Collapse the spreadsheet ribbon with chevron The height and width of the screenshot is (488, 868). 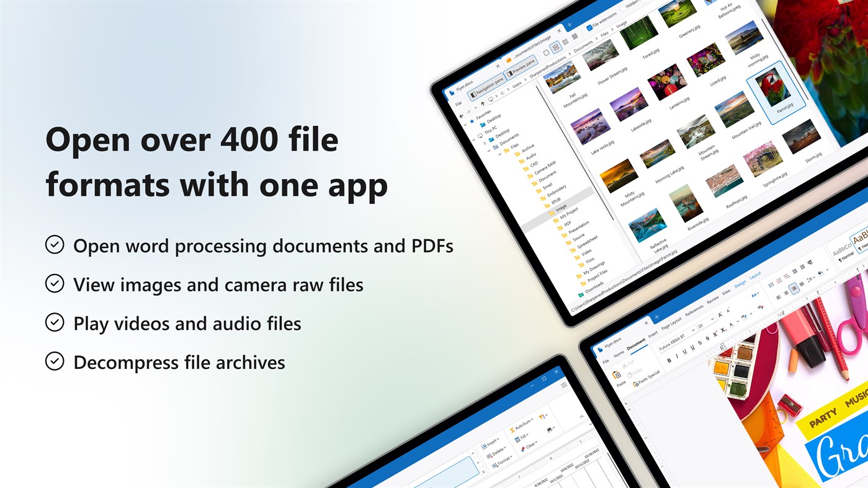[582, 416]
